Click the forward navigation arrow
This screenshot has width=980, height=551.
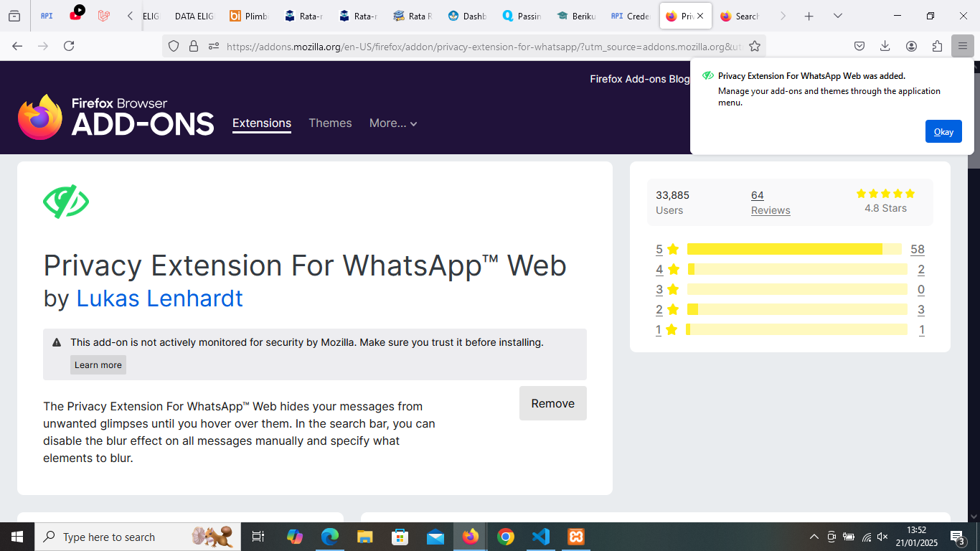43,46
